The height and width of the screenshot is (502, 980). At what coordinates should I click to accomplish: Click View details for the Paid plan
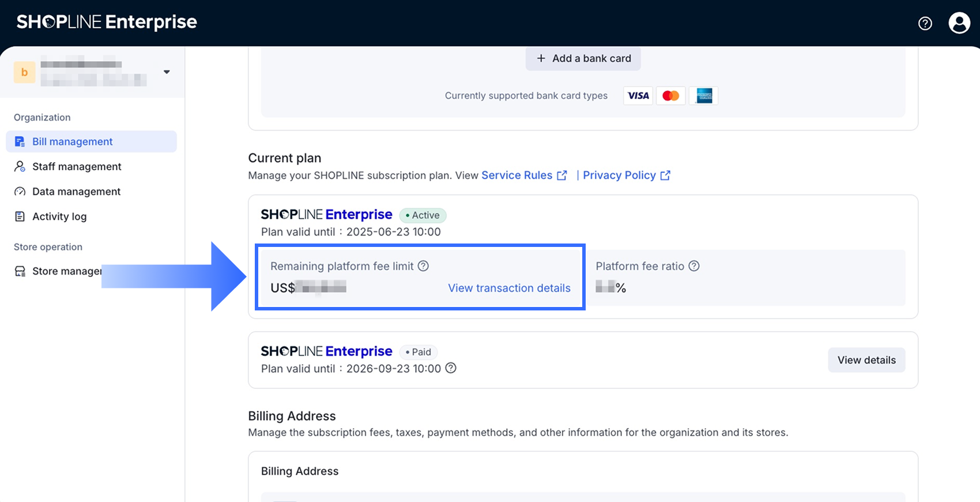pyautogui.click(x=866, y=360)
